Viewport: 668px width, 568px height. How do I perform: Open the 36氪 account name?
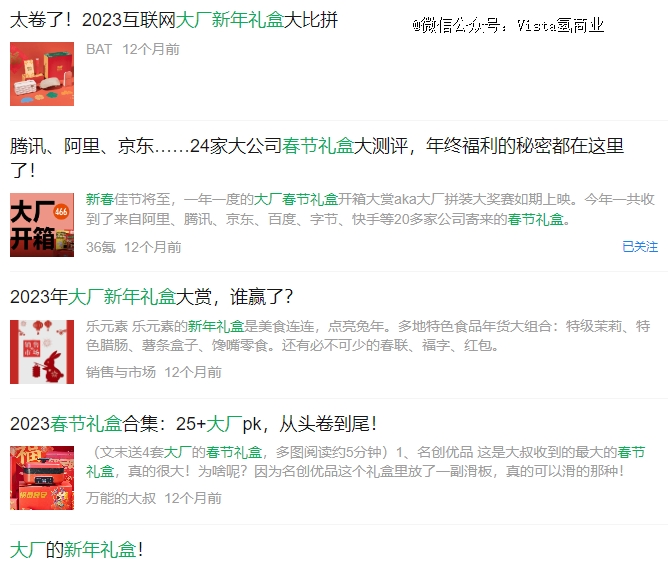coord(101,247)
